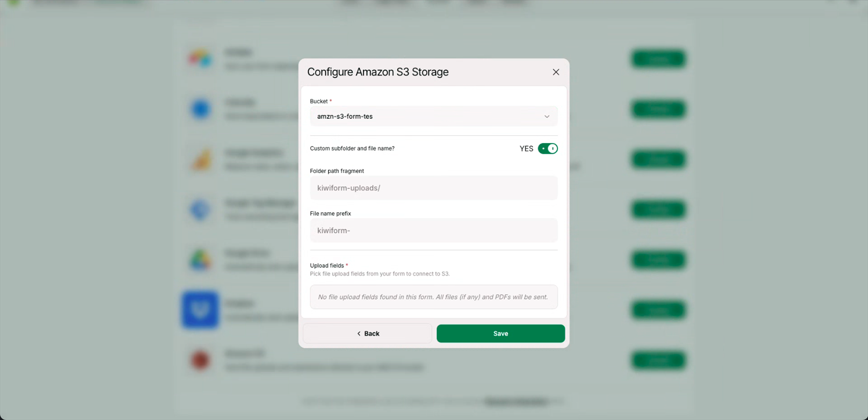Click the Upload fields empty notice box
This screenshot has width=868, height=420.
point(434,297)
